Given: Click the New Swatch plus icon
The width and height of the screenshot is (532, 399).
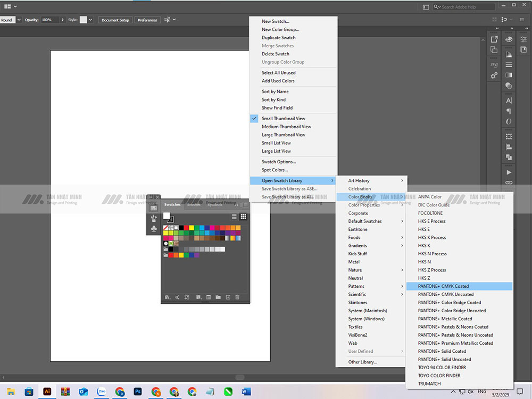Looking at the screenshot, I should pos(228,297).
